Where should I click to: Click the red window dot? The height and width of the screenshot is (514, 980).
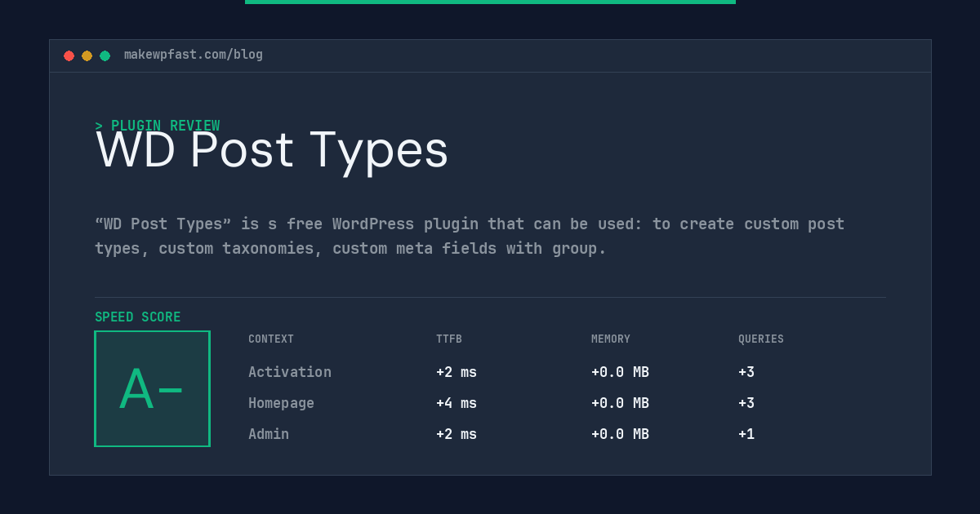tap(69, 55)
